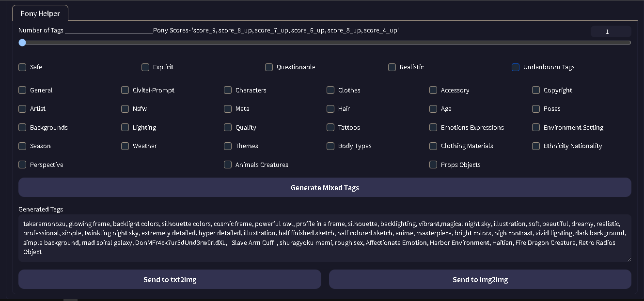Enable the Hair tags checkbox
This screenshot has width=644, height=301.
(x=330, y=109)
